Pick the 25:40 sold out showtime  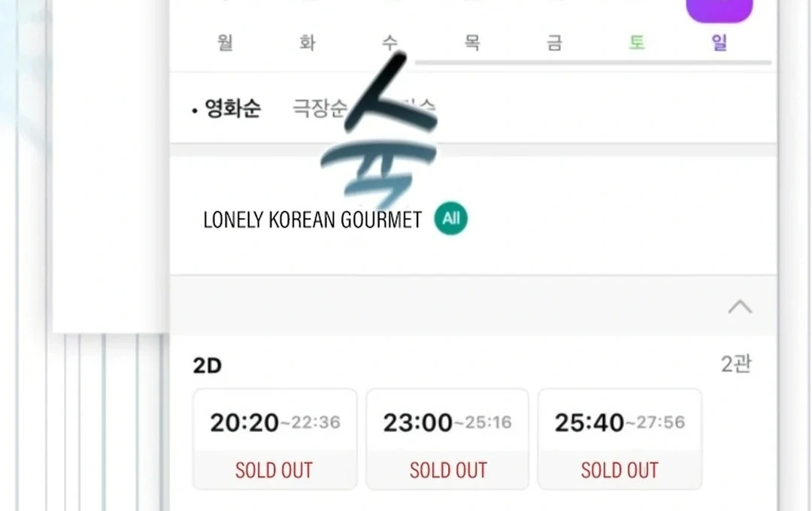620,439
